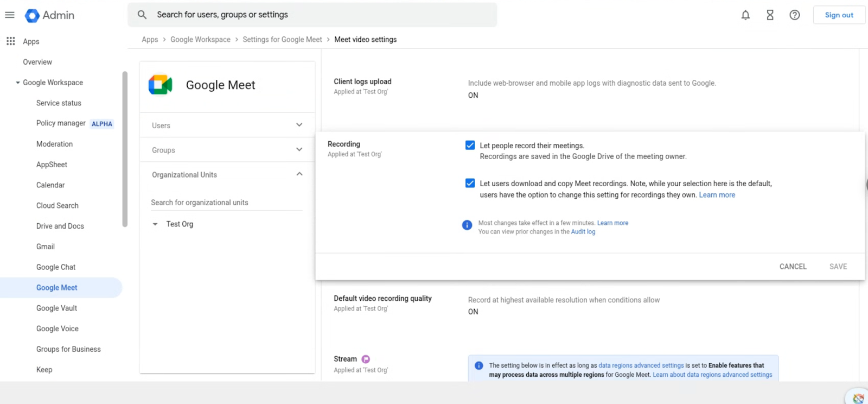Open the notifications bell
The image size is (868, 404).
point(745,15)
